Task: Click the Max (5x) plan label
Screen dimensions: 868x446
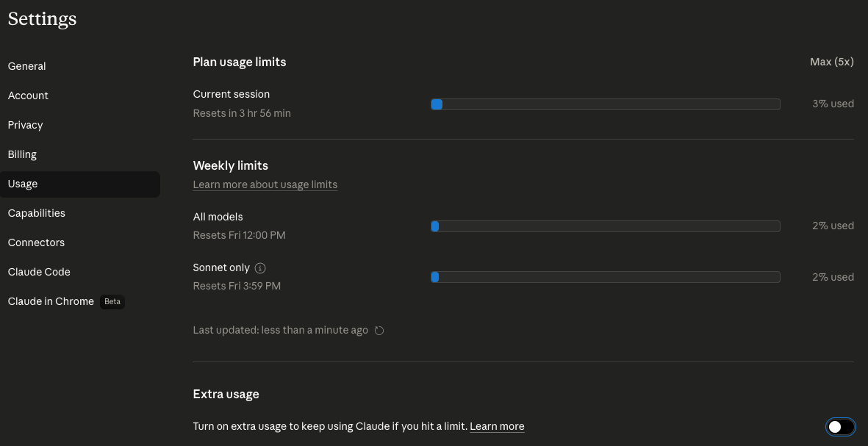Action: (832, 62)
